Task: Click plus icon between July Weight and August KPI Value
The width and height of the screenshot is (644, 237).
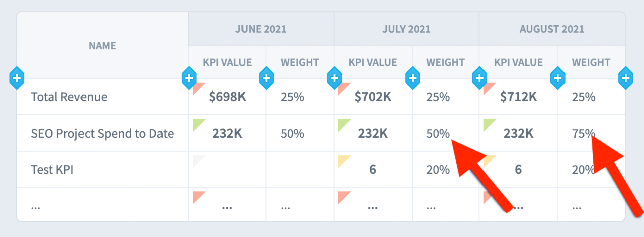Action: [479, 78]
